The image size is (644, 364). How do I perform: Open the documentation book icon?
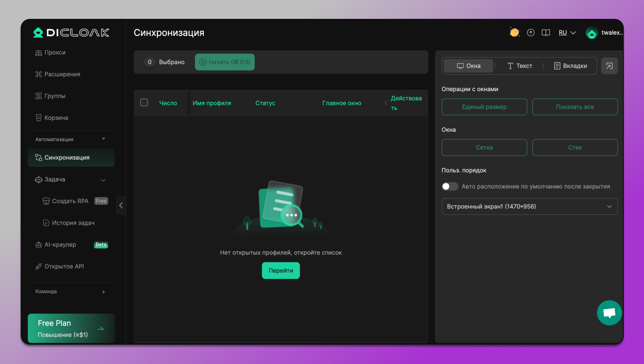coord(546,32)
